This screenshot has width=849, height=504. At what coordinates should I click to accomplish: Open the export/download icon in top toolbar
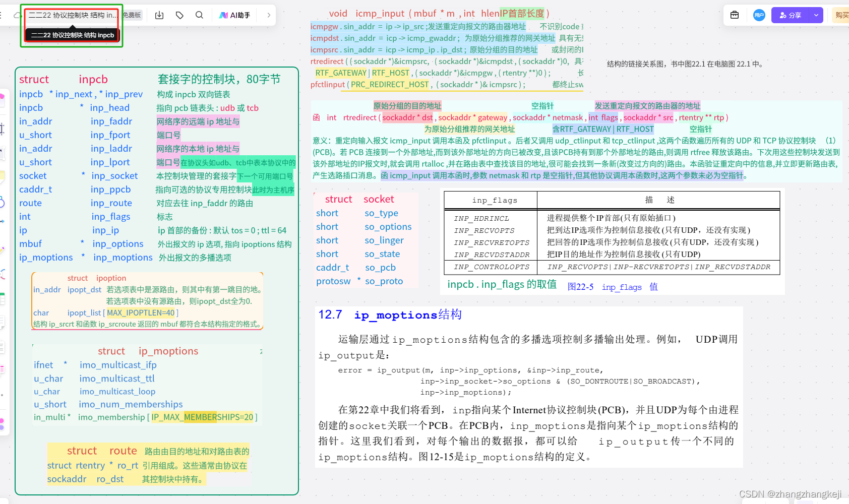pos(159,15)
